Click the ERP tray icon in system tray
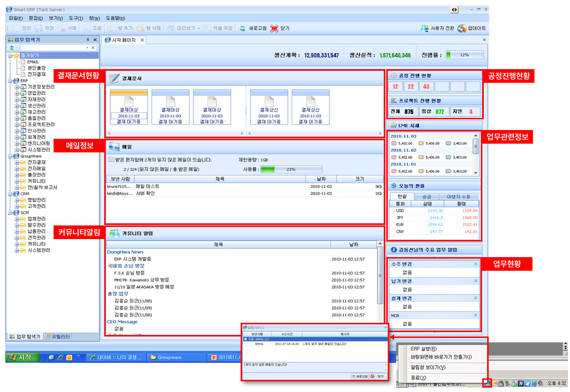 click(488, 383)
